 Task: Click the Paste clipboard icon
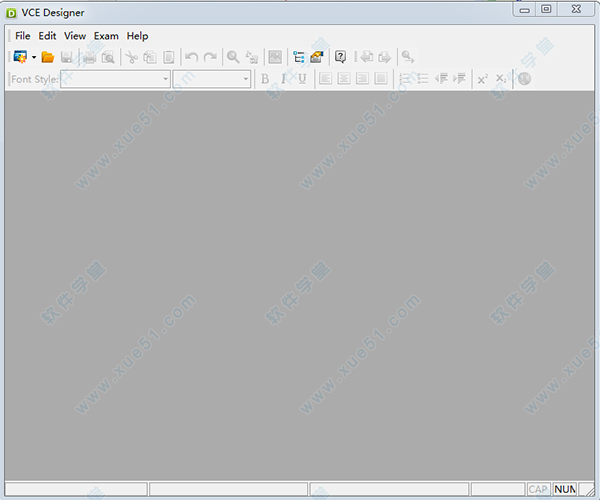(169, 57)
